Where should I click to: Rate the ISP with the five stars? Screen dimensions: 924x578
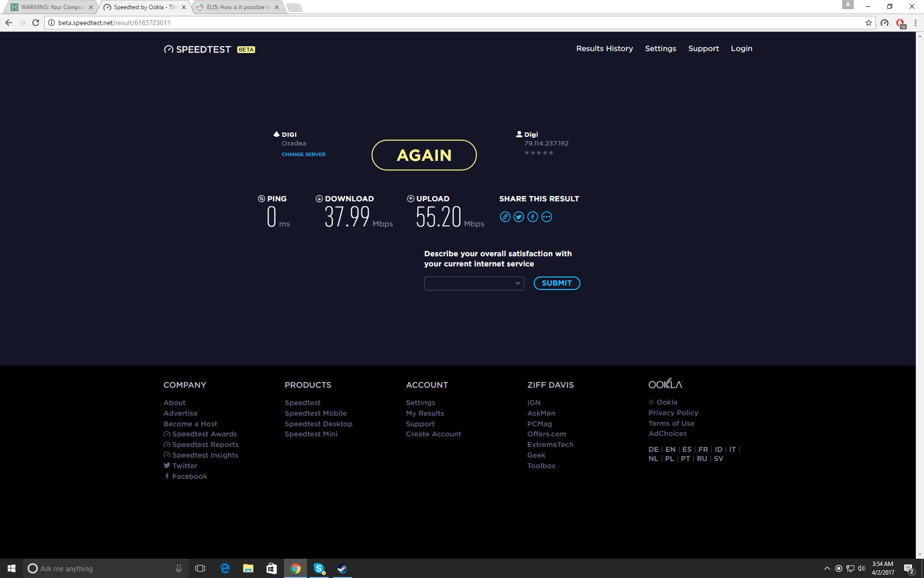[539, 153]
